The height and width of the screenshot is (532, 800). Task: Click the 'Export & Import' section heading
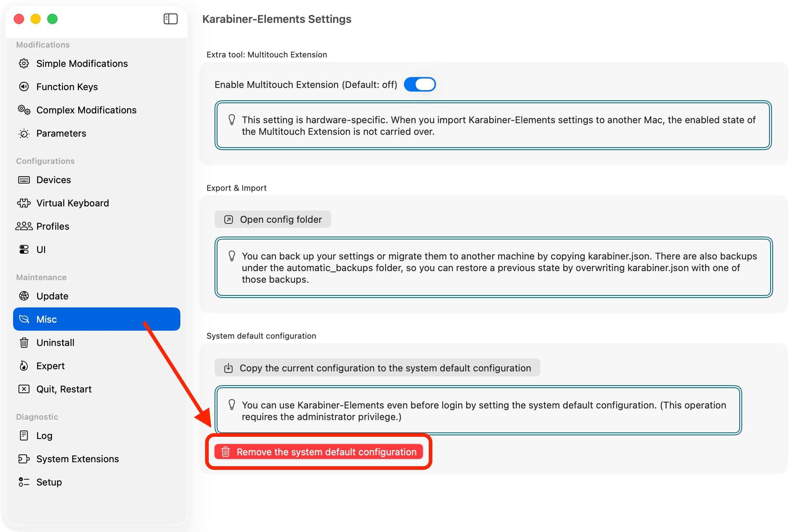pyautogui.click(x=236, y=188)
